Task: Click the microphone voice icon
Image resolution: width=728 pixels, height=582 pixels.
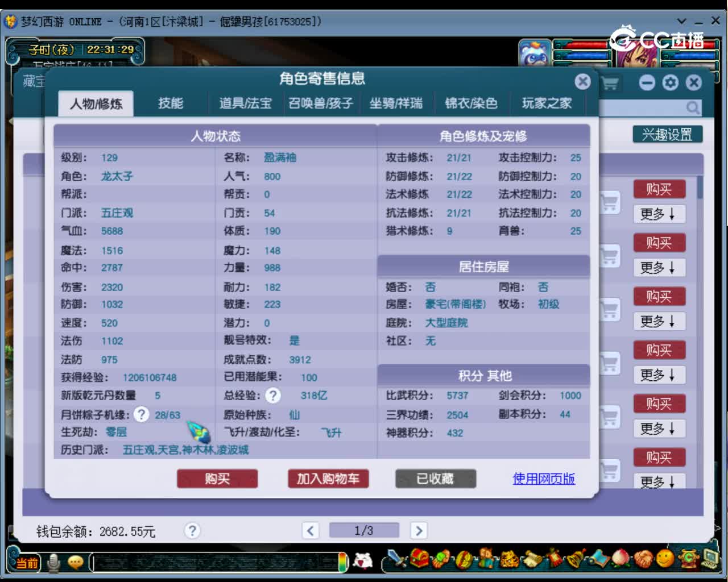Action: (x=54, y=563)
